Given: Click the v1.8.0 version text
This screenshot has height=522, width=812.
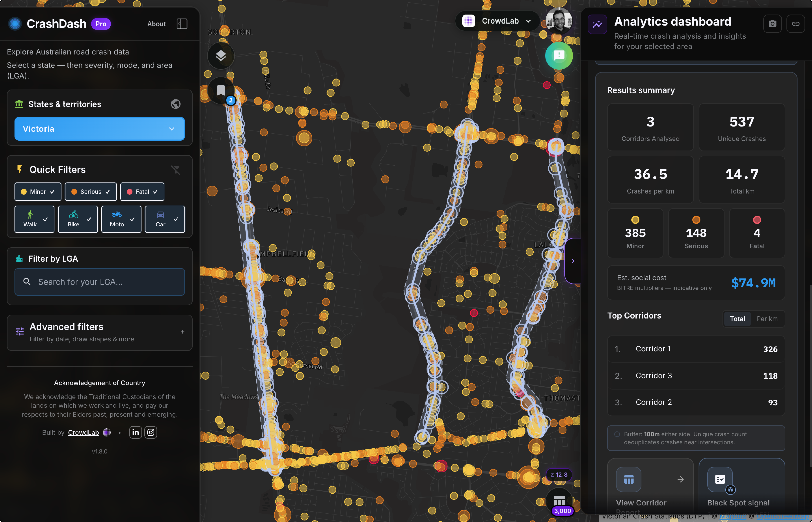Looking at the screenshot, I should point(100,451).
